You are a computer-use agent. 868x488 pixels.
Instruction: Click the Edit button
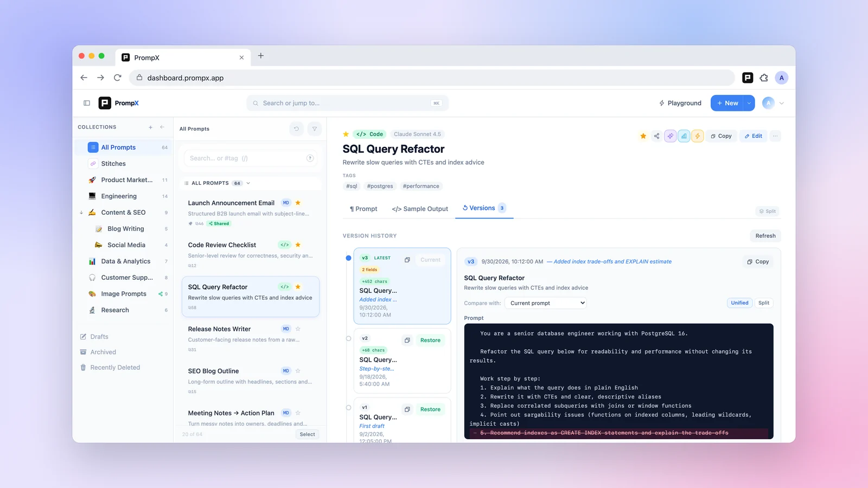[753, 136]
